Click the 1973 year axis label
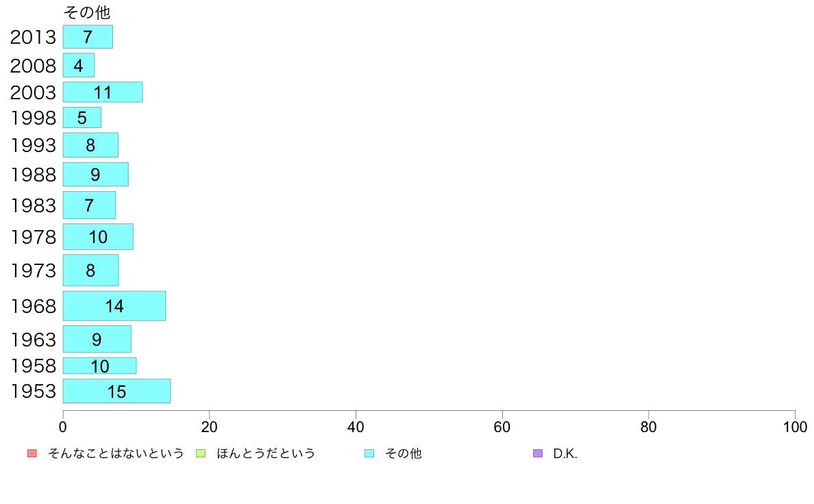The width and height of the screenshot is (814, 504). (33, 270)
